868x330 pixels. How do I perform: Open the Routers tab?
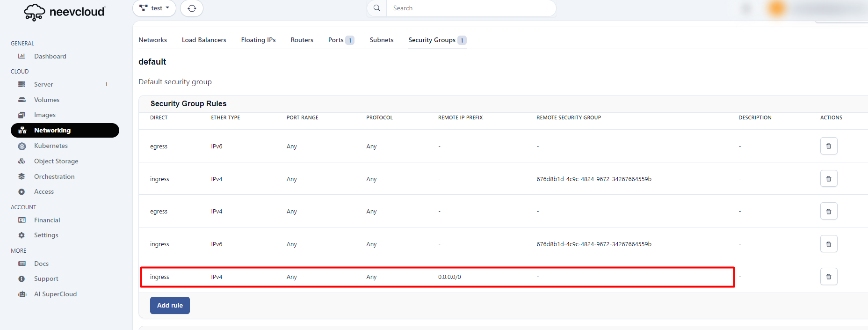click(302, 40)
